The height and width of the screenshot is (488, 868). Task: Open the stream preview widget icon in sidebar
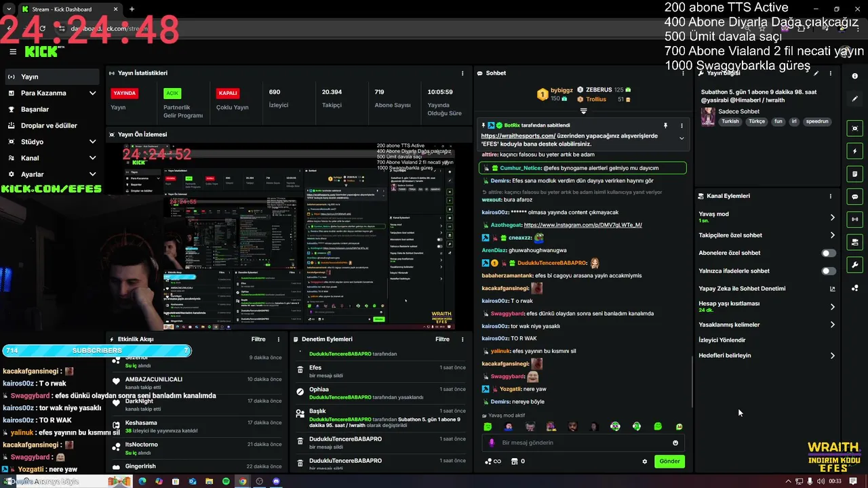(854, 128)
